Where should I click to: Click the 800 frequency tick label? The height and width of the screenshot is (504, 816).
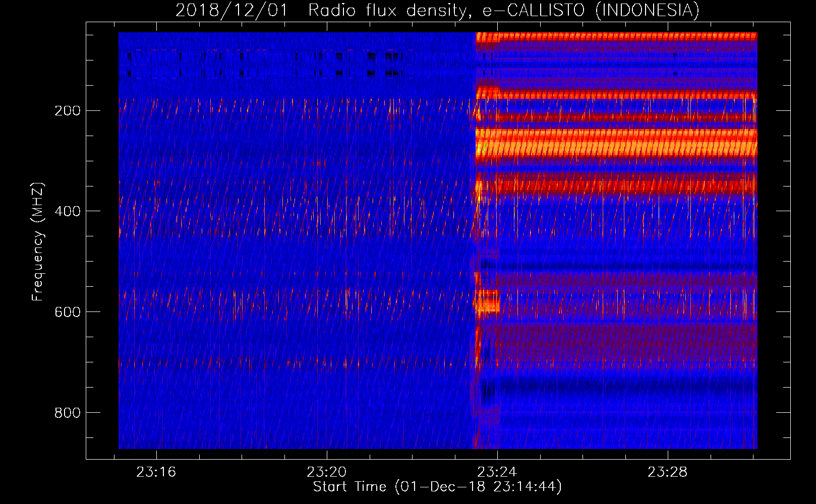68,413
